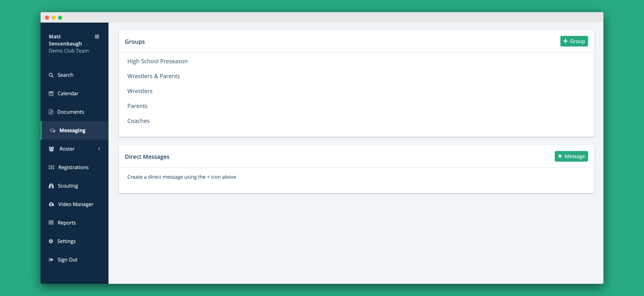Viewport: 644px width, 296px height.
Task: Click the Sign Out arrow icon
Action: (51, 260)
